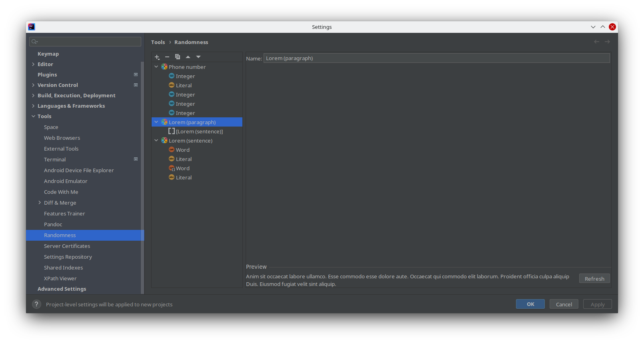This screenshot has width=644, height=344.
Task: Refresh the preview text
Action: [594, 278]
